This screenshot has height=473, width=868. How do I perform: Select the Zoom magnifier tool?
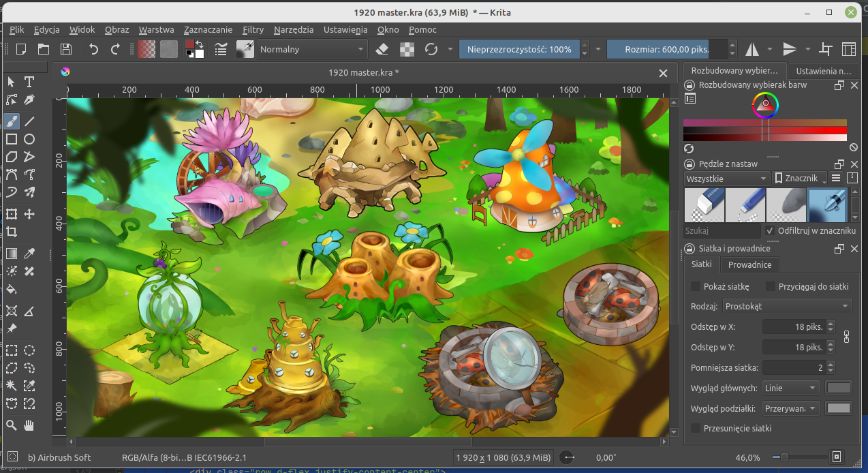click(12, 425)
